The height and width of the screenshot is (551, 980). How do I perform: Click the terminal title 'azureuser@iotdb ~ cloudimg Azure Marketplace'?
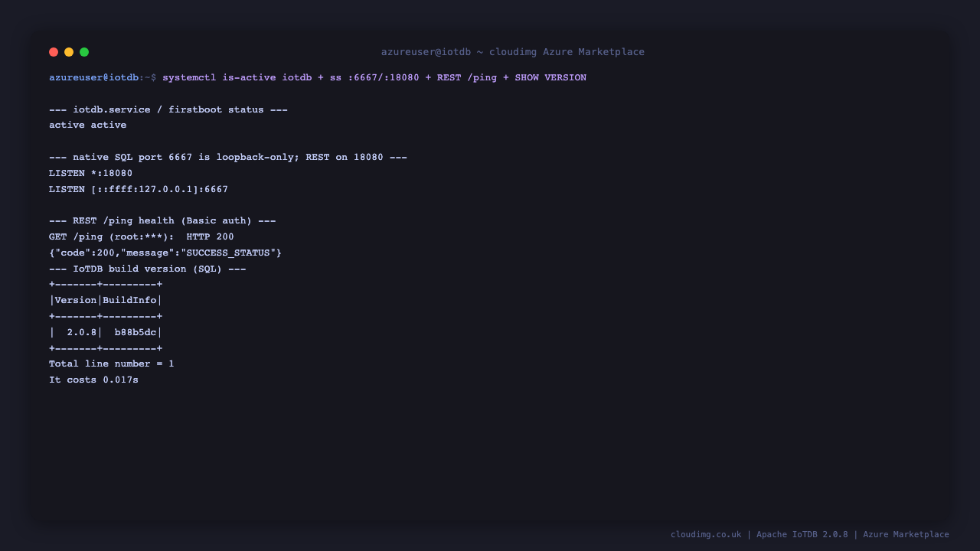[x=513, y=52]
